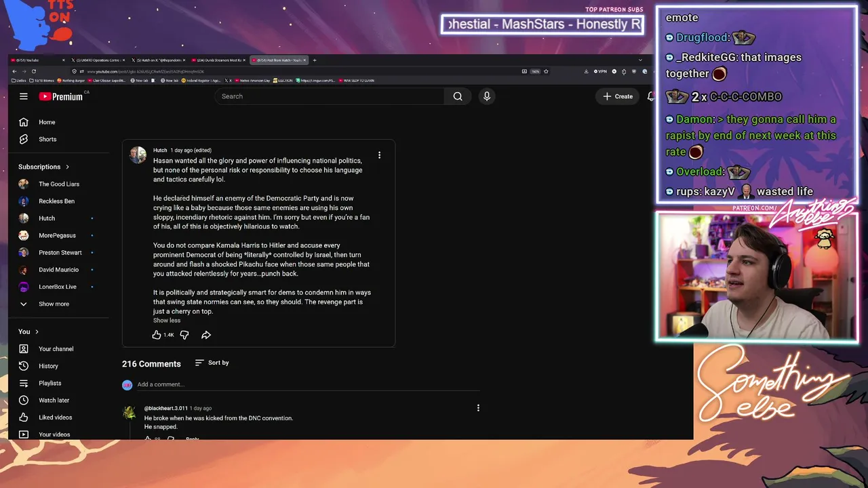Screen dimensions: 868x488
Task: Click the magnifier search button
Action: point(458,96)
